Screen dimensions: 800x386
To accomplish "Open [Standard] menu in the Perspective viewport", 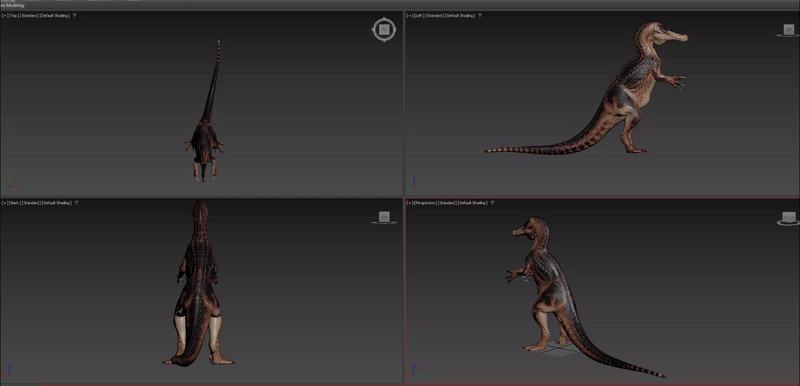I will pyautogui.click(x=447, y=203).
